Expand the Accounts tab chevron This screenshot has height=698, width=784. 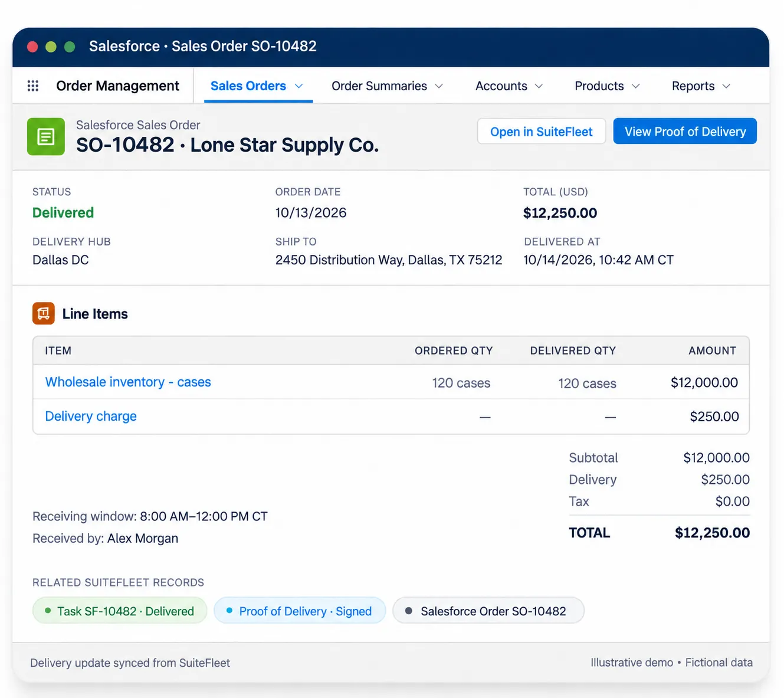tap(539, 86)
